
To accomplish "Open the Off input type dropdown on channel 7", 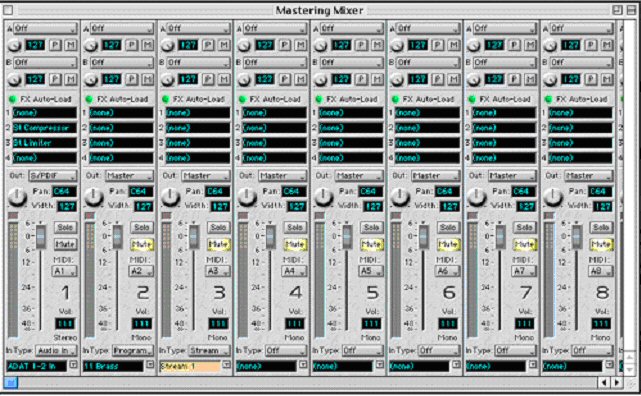I will pos(515,351).
